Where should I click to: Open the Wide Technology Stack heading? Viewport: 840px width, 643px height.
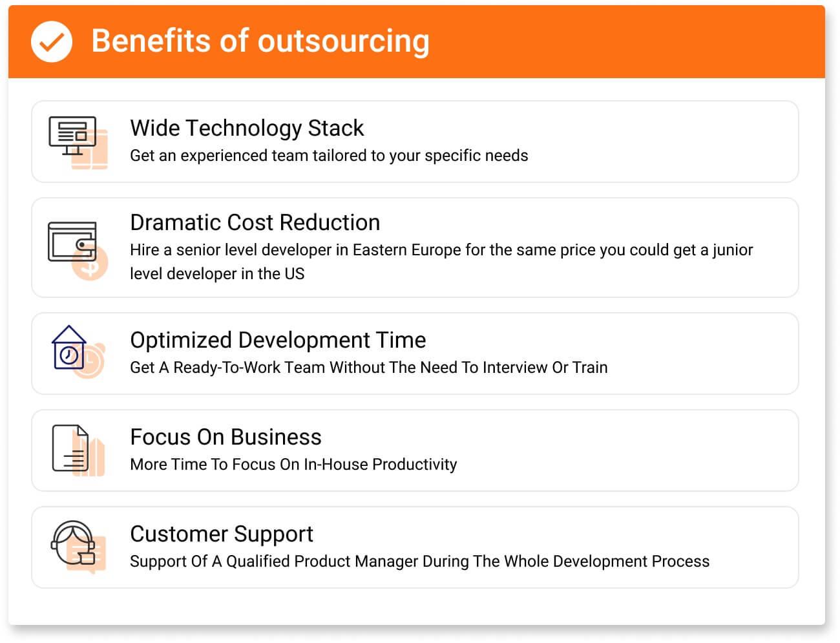(247, 128)
